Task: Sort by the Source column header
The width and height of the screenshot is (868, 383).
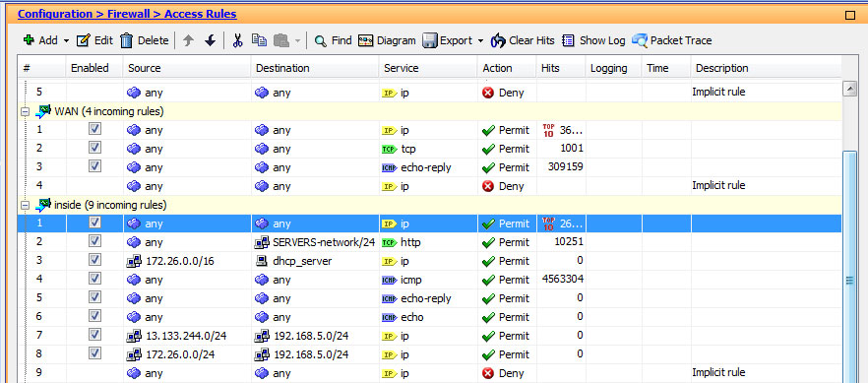Action: (x=187, y=68)
